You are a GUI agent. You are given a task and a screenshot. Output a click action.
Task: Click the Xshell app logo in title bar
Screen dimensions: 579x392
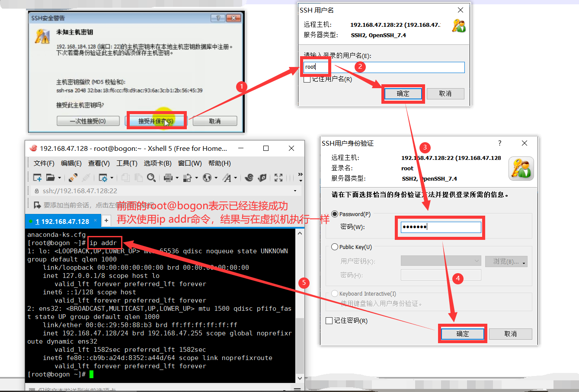pos(33,148)
